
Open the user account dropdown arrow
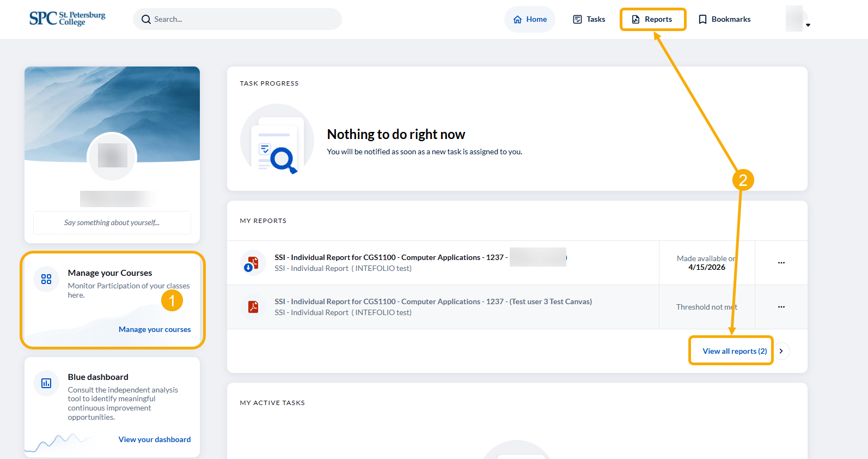pos(808,25)
